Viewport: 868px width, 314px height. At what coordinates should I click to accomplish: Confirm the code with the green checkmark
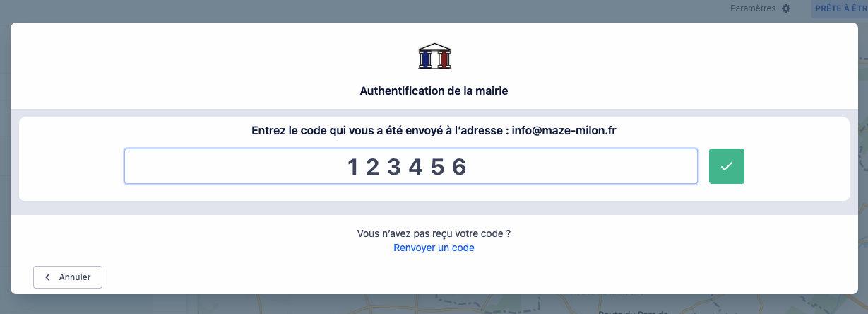pyautogui.click(x=726, y=166)
